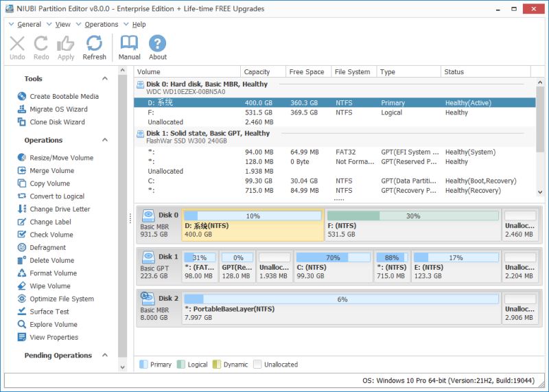549x392 pixels.
Task: Click the Check Volume icon
Action: click(22, 234)
